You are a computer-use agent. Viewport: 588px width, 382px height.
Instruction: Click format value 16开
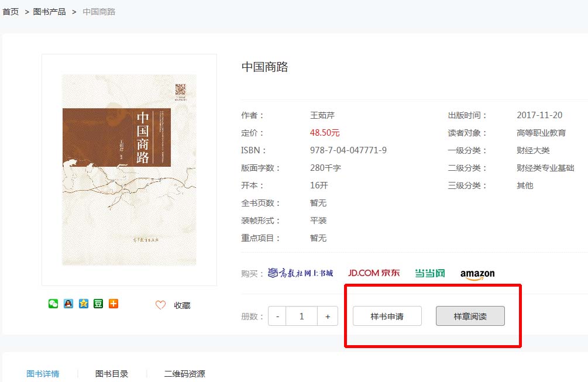(319, 185)
